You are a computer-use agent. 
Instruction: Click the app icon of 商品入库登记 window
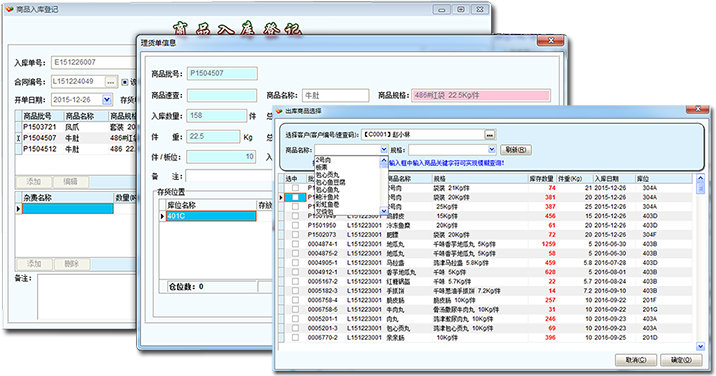coord(9,9)
